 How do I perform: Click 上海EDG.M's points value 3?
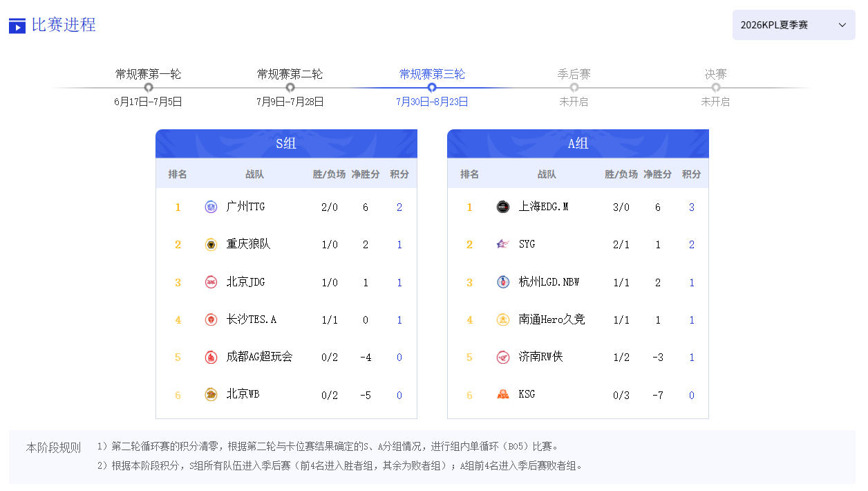tap(692, 207)
